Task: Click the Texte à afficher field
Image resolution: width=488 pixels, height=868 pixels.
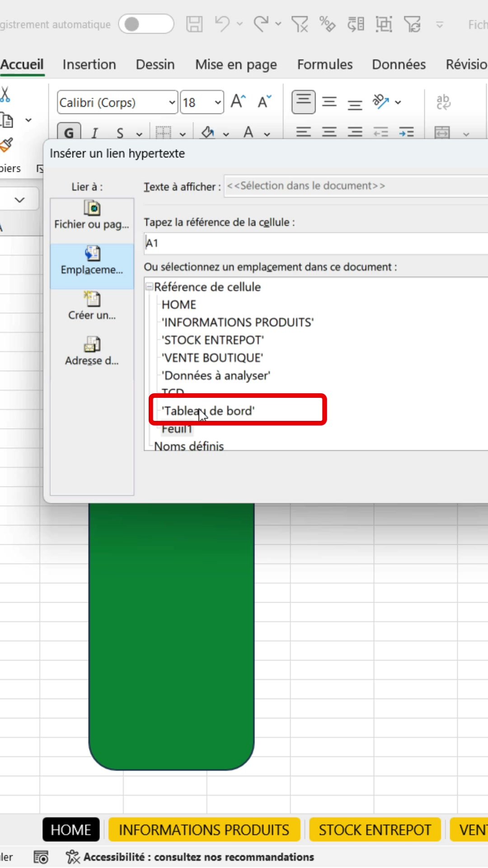Action: [x=356, y=186]
